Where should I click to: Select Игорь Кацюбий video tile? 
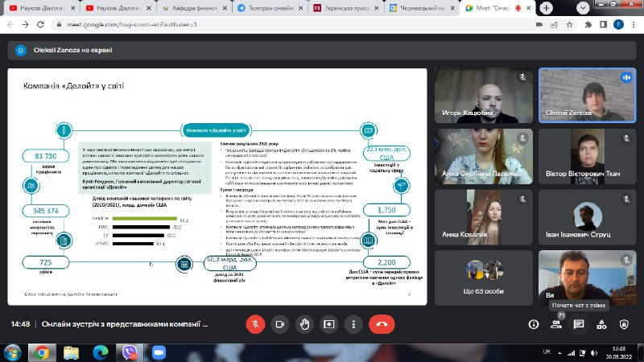point(484,96)
